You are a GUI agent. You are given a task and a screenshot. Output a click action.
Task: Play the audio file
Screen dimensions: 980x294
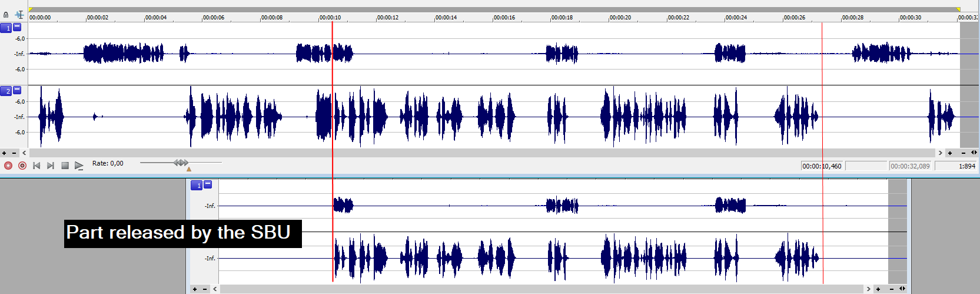click(79, 166)
